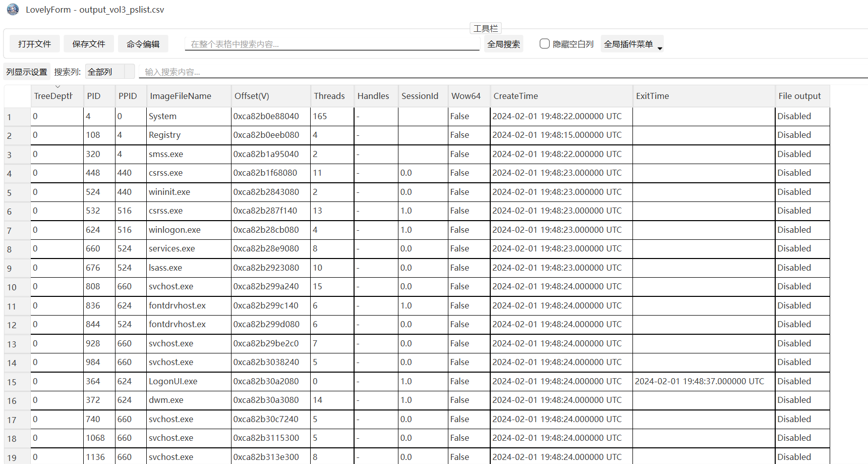
Task: Click offset cell 0xca82b30a2080
Action: click(x=271, y=381)
